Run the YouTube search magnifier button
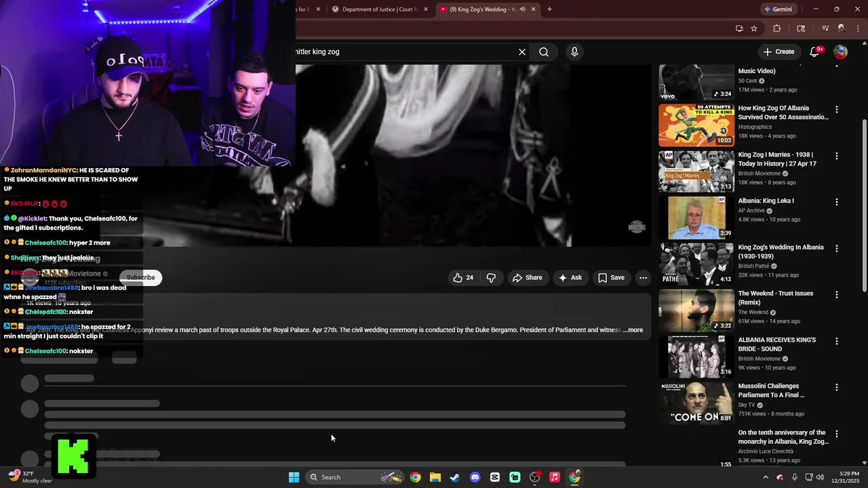This screenshot has height=488, width=868. pos(544,52)
